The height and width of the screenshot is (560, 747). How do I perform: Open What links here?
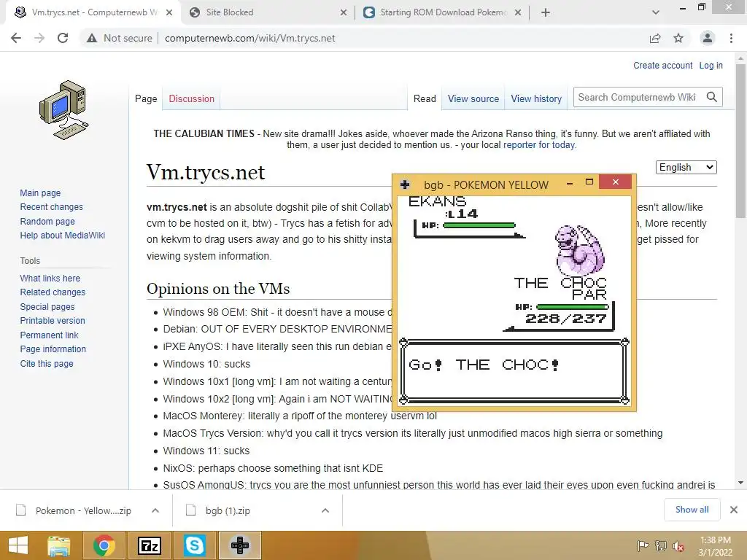point(50,278)
